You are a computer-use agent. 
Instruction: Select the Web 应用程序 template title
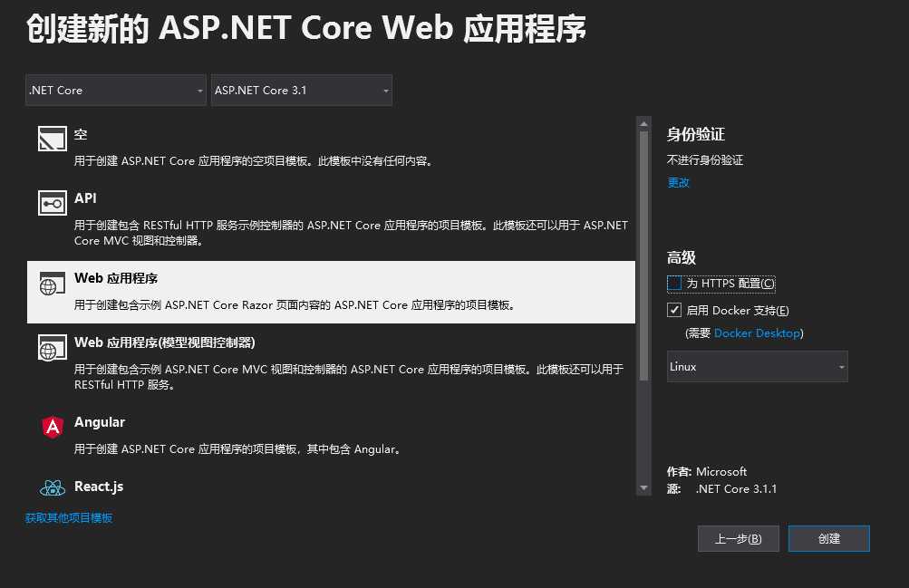(116, 278)
